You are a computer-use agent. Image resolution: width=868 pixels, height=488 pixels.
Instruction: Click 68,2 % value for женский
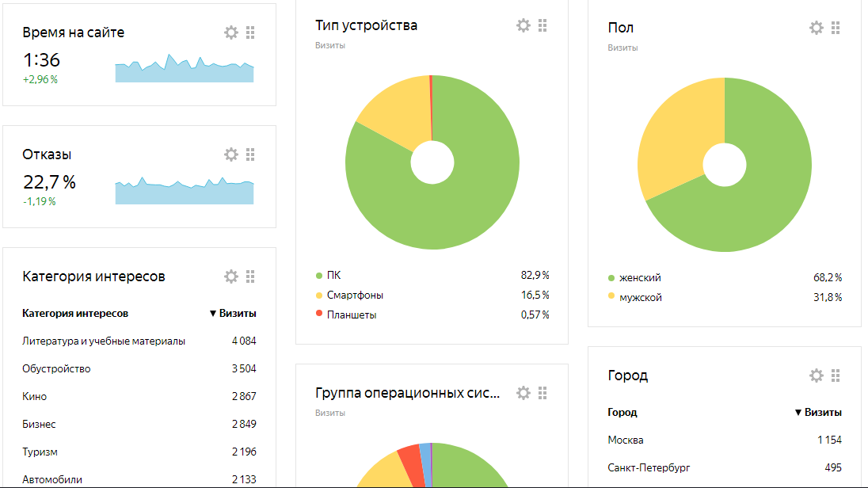828,277
